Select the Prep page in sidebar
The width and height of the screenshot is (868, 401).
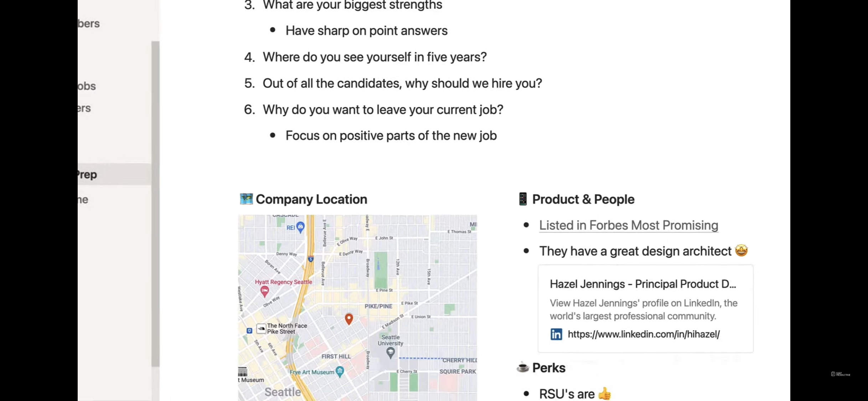[114, 174]
